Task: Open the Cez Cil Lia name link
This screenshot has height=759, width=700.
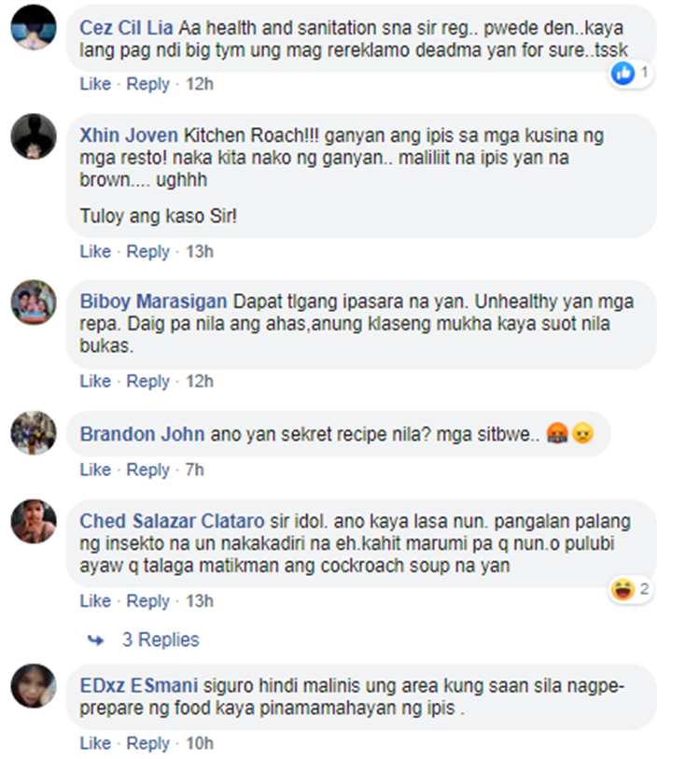Action: point(126,28)
